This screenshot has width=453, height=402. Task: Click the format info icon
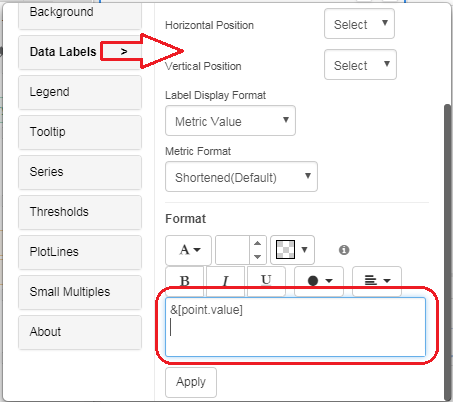point(344,250)
